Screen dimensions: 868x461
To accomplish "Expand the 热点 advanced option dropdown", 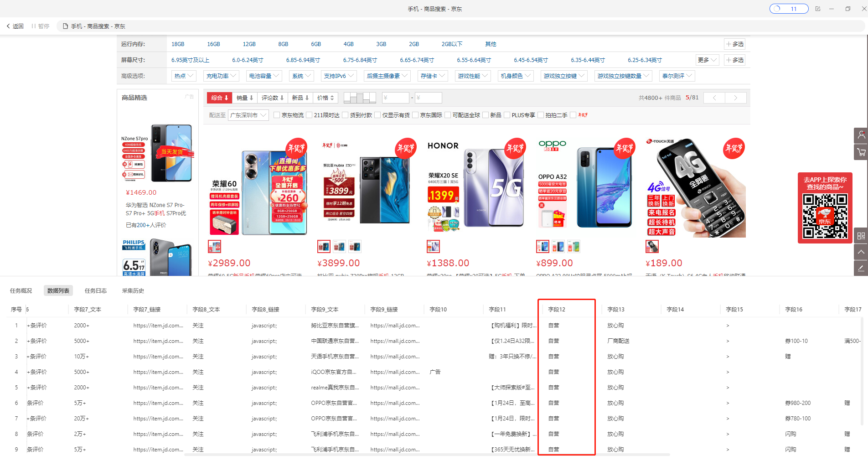I will pyautogui.click(x=184, y=76).
